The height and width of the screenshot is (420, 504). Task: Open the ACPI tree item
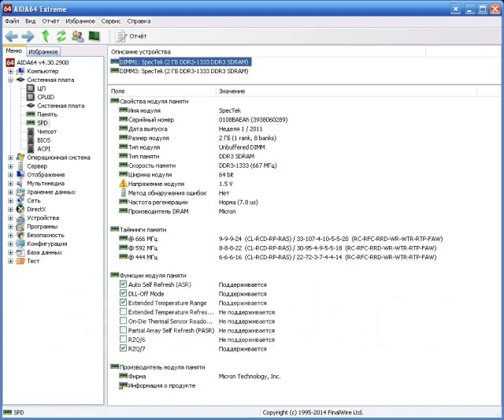[43, 149]
